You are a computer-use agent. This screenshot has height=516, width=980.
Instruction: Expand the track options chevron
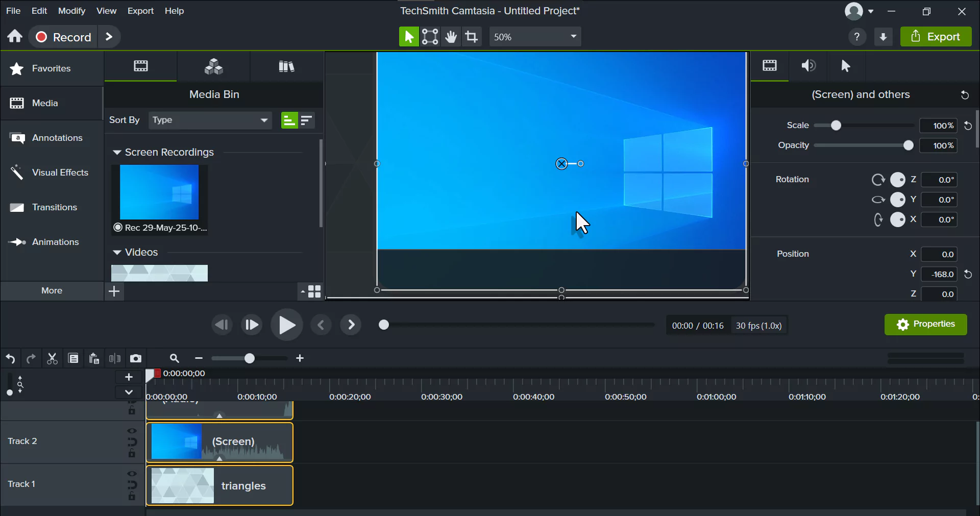(x=129, y=392)
